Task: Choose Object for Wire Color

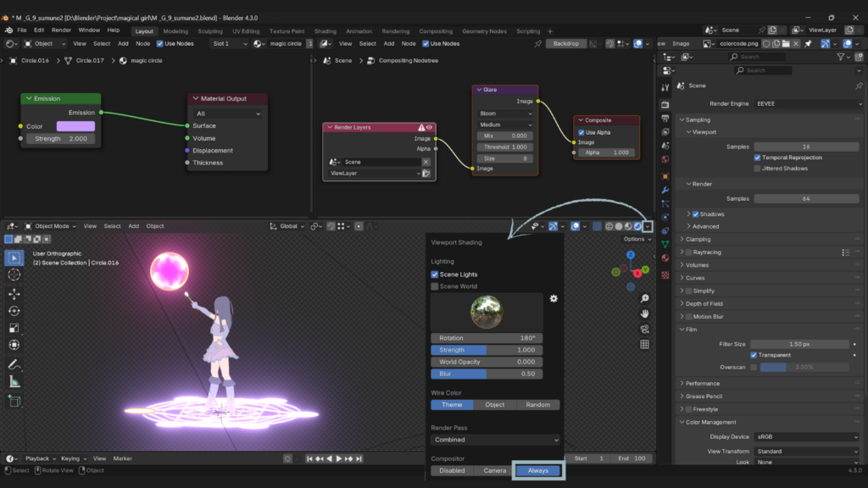Action: [x=495, y=405]
